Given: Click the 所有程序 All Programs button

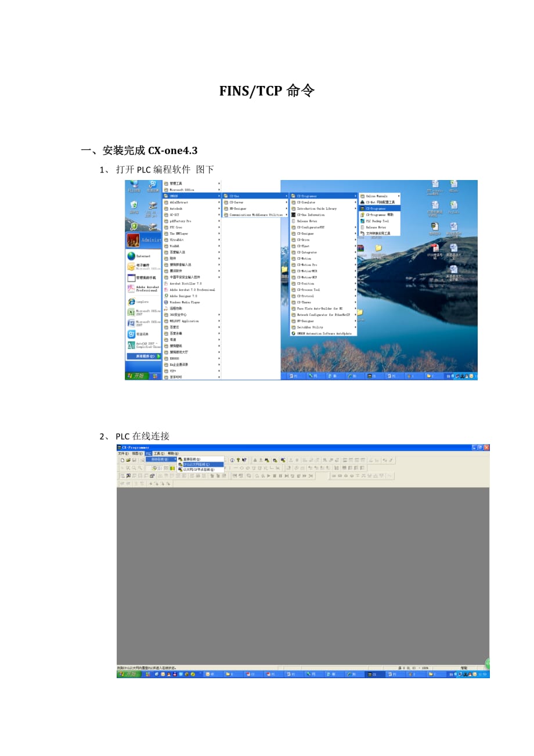Looking at the screenshot, I should pyautogui.click(x=144, y=356).
